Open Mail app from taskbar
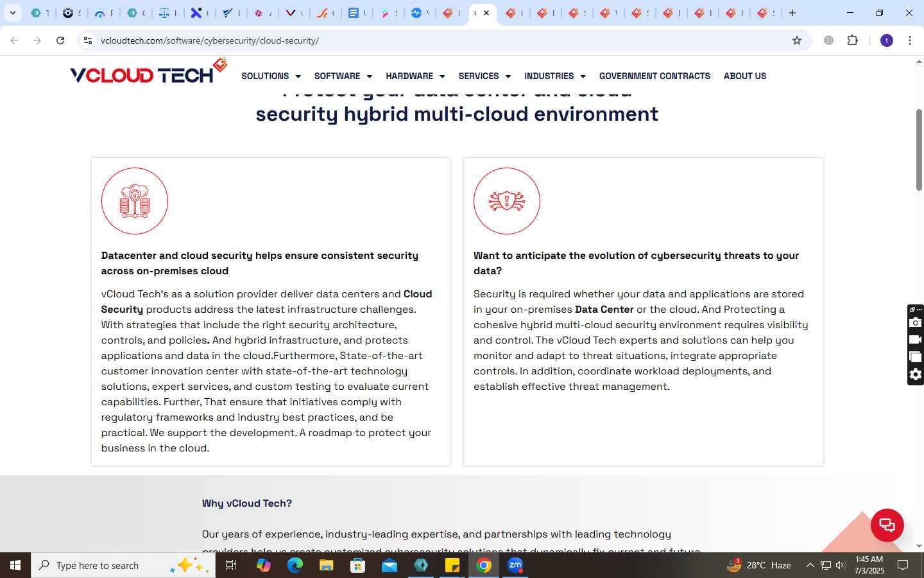924x578 pixels. [389, 565]
